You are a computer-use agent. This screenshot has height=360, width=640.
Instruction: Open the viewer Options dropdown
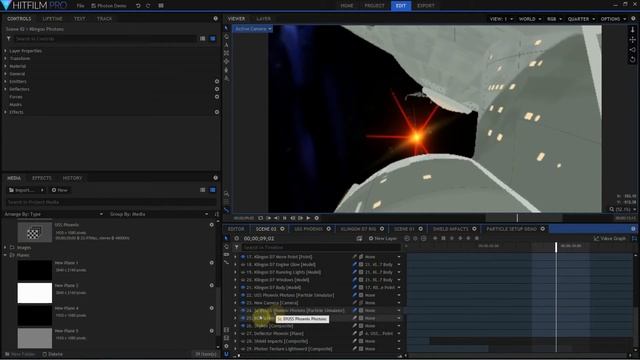613,19
